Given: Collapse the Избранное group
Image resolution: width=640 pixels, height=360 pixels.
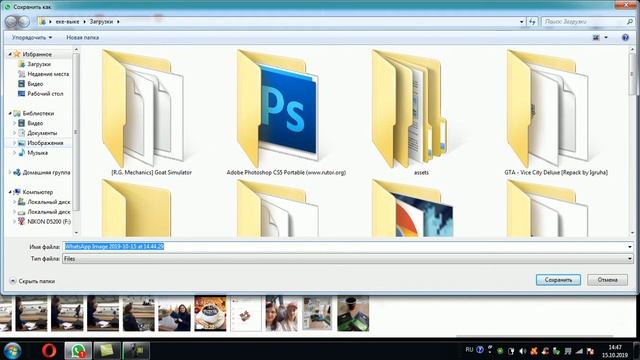Looking at the screenshot, I should coord(10,54).
